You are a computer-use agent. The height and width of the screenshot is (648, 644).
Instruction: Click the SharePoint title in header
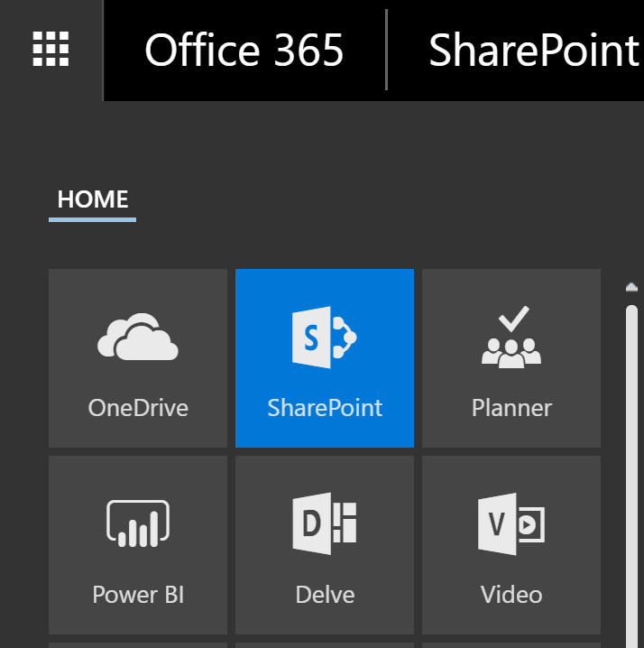pyautogui.click(x=535, y=51)
